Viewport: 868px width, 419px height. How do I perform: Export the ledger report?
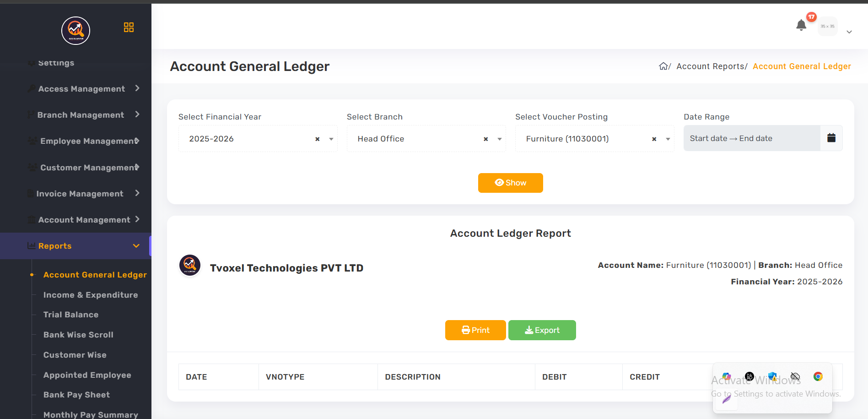tap(542, 330)
